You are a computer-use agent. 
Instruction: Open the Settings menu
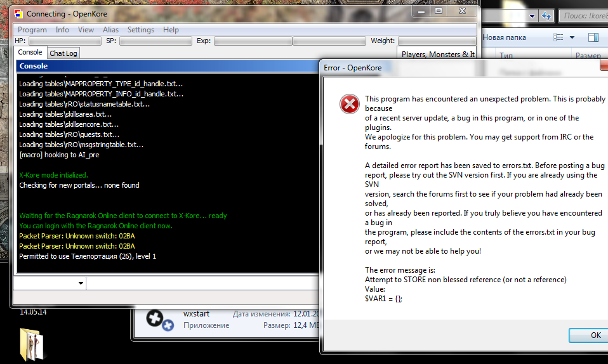141,30
